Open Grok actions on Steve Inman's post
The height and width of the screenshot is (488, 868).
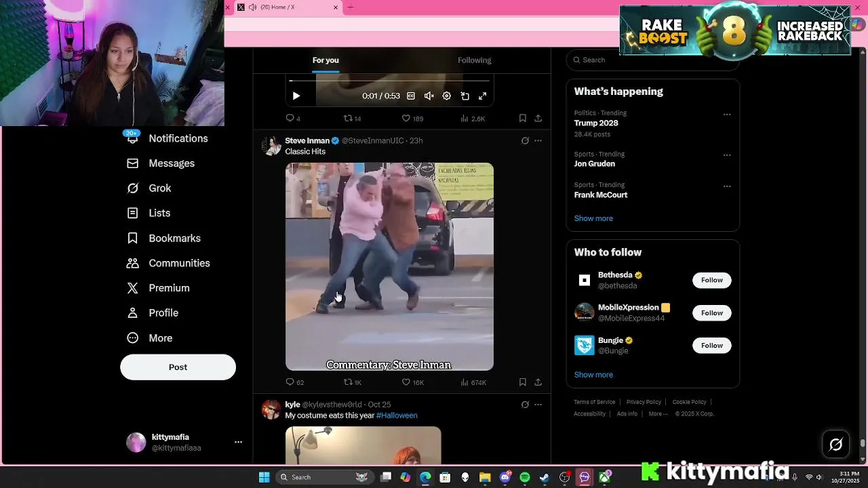(525, 141)
